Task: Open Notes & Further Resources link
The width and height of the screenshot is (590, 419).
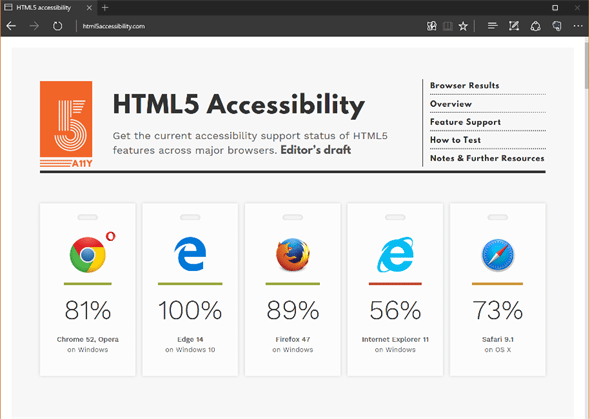Action: point(487,158)
